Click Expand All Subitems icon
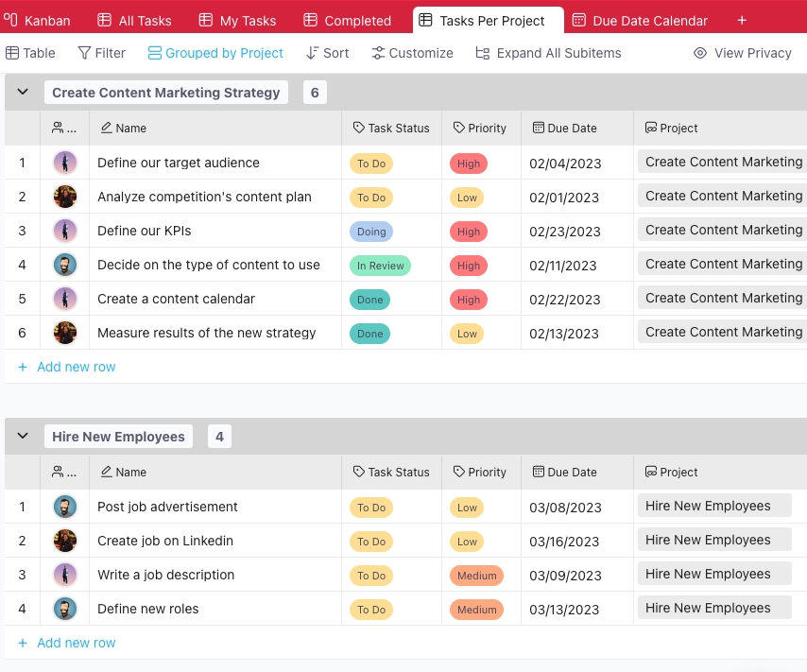Viewport: 807px width, 672px height. [482, 53]
